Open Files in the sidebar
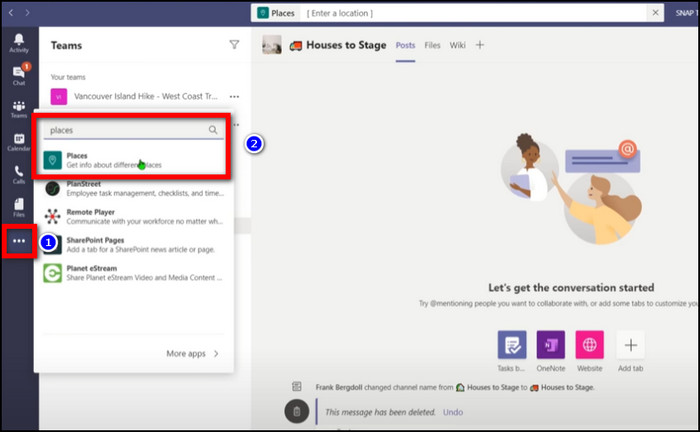Viewport: 700px width, 432px height. tap(19, 208)
